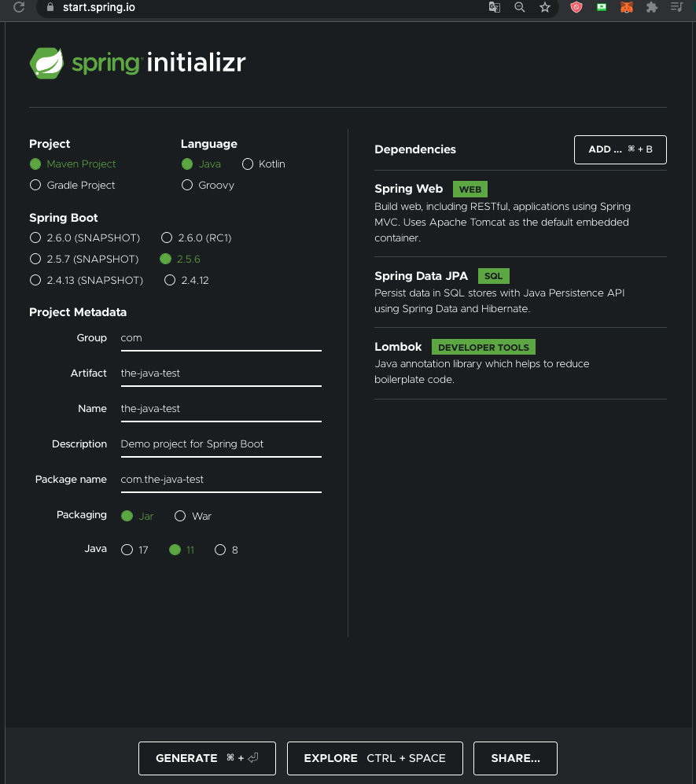Focus the Group input field
This screenshot has width=696, height=784.
click(x=221, y=338)
